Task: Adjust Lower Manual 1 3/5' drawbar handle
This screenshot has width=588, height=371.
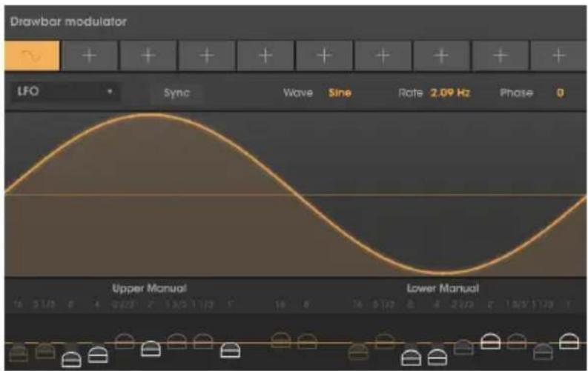Action: point(517,341)
